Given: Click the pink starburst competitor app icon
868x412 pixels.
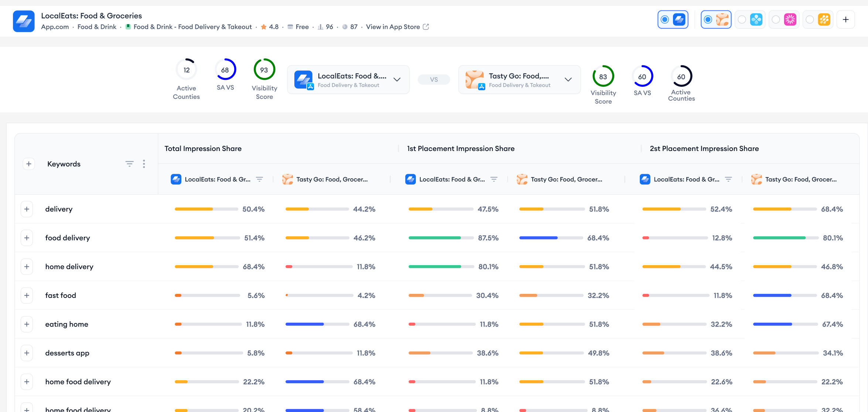Looking at the screenshot, I should (x=790, y=20).
